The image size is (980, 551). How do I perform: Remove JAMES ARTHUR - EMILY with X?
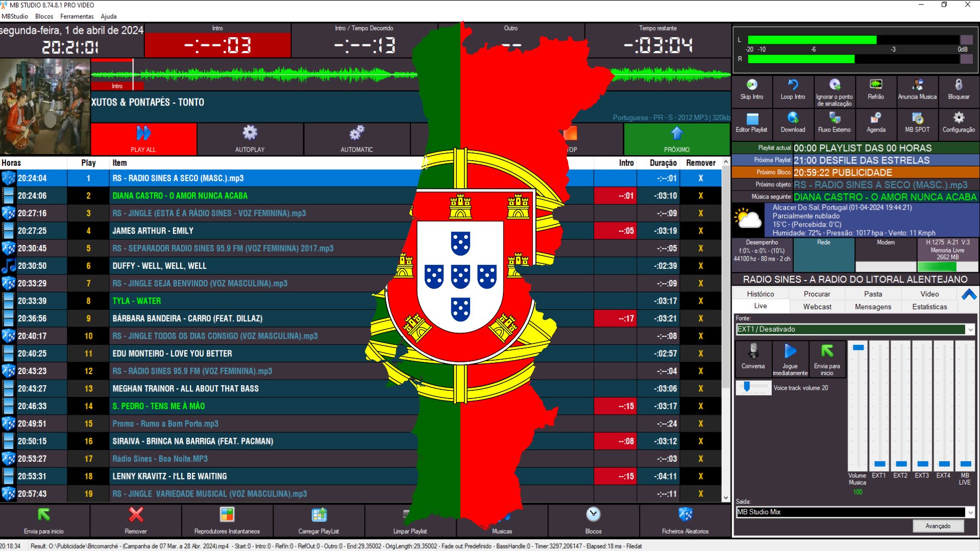[700, 231]
